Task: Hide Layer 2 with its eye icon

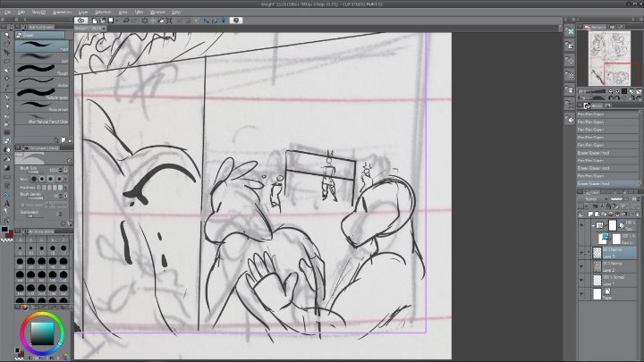Action: (x=581, y=266)
